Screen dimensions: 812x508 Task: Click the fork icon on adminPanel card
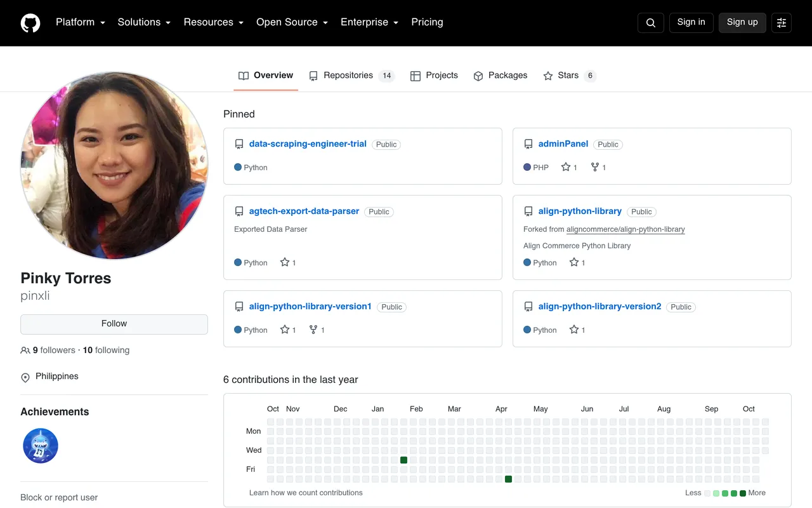[x=595, y=167]
